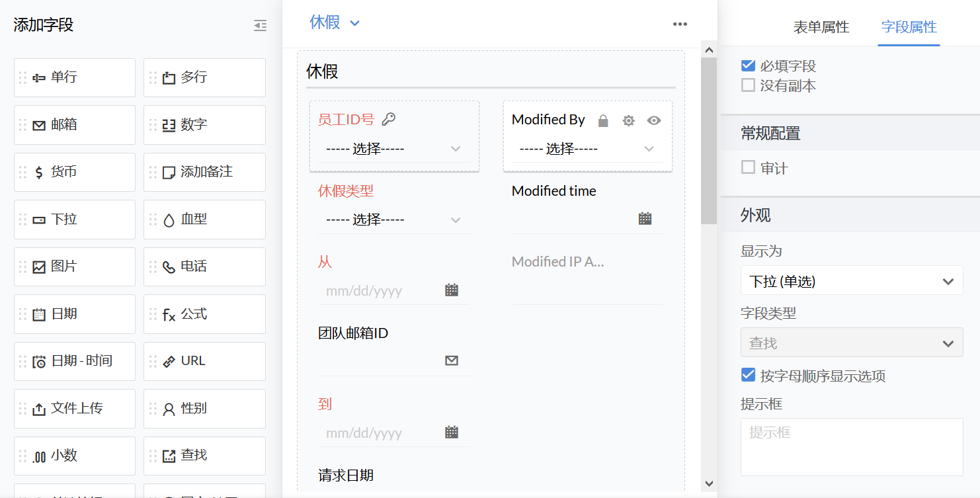Uncheck 按字母顺序显示选项
980x498 pixels.
tap(748, 376)
